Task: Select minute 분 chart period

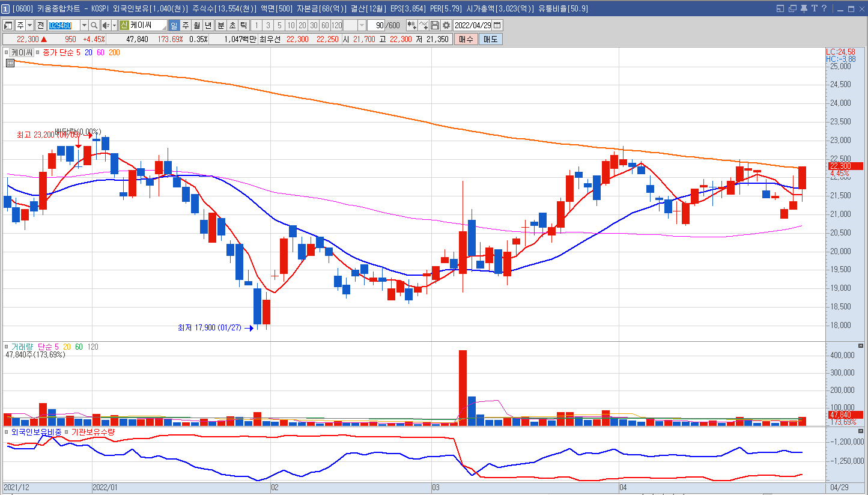Action: point(221,25)
